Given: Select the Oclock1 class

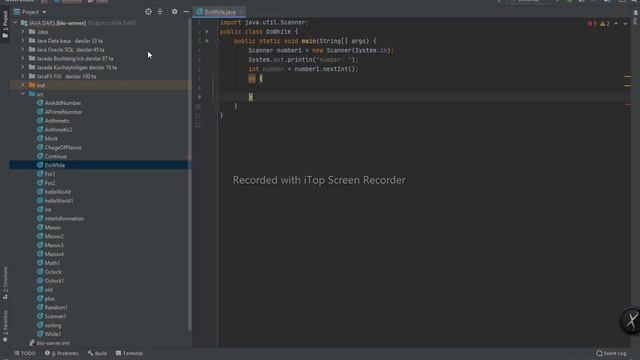Looking at the screenshot, I should (x=54, y=280).
